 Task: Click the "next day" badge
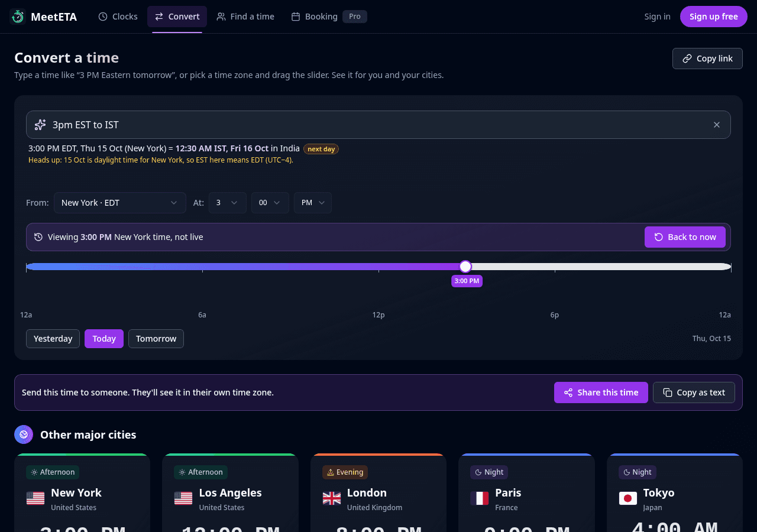coord(321,149)
